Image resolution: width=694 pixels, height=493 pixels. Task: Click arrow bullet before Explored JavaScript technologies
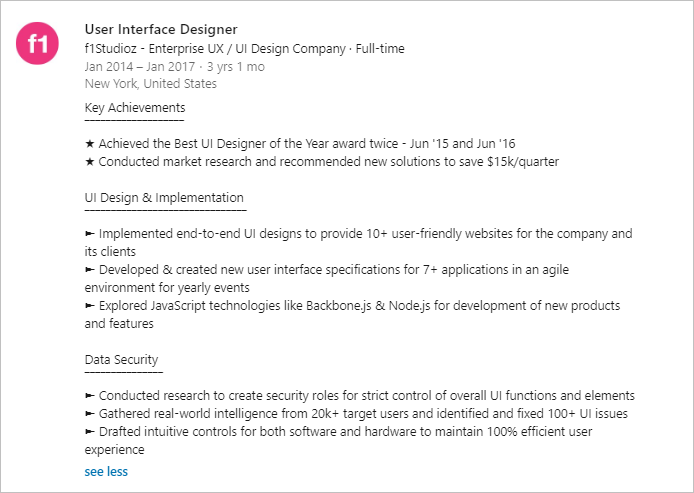pos(90,306)
